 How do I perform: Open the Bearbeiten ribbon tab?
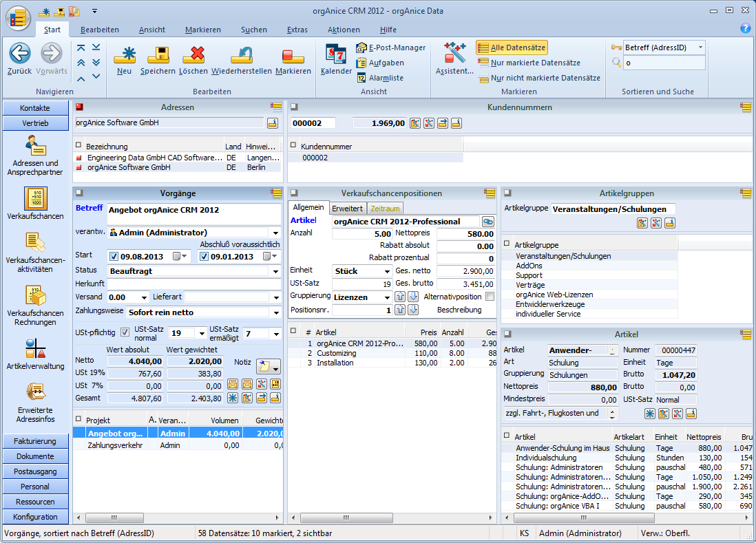coord(100,30)
